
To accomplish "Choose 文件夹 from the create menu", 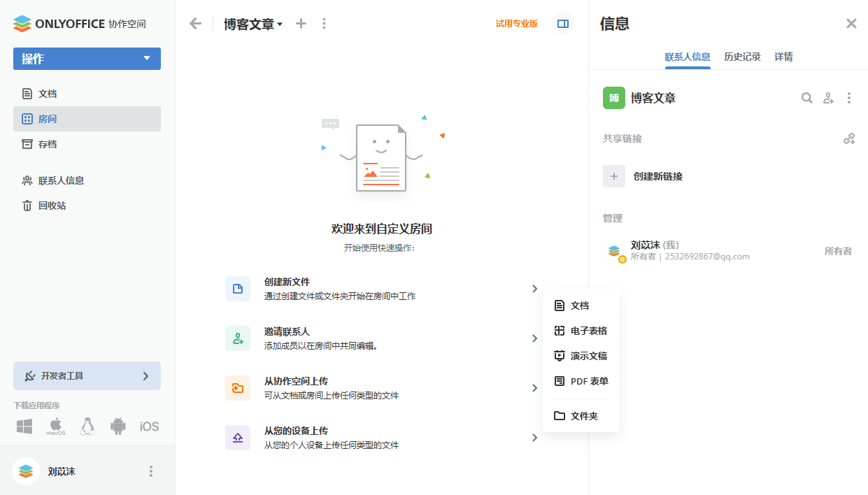I will click(581, 416).
